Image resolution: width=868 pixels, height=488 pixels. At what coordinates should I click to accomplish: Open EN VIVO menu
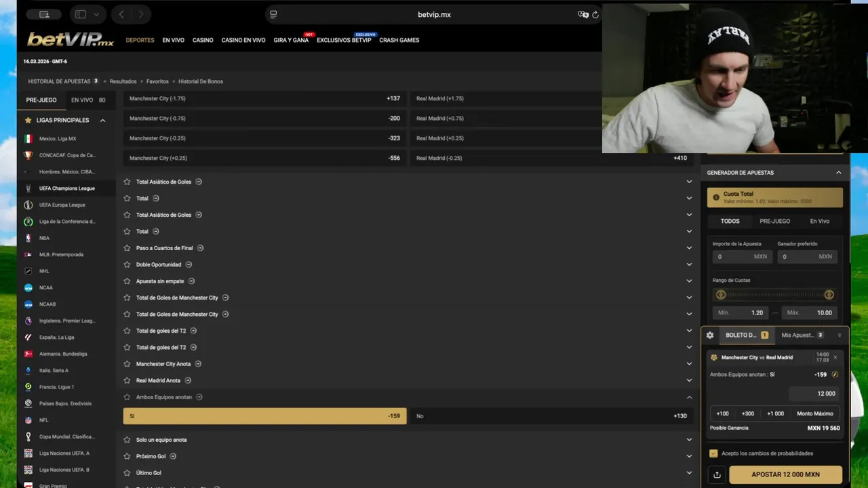174,40
